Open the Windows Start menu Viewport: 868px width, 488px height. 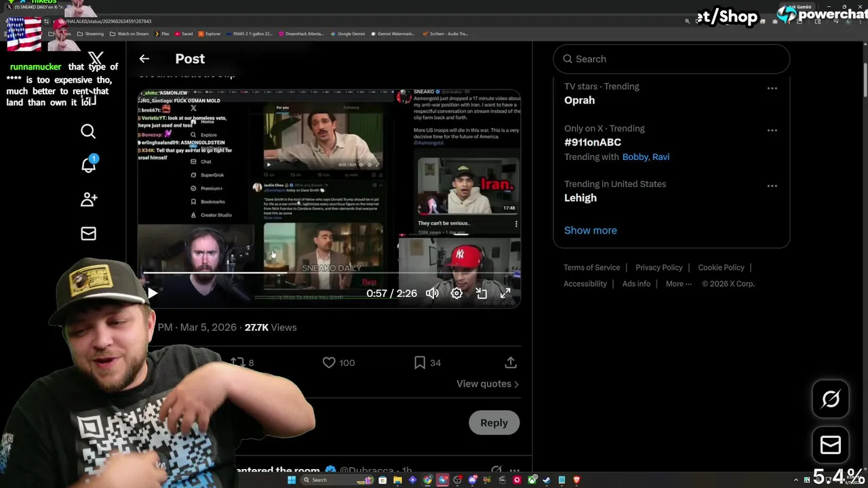pos(292,480)
